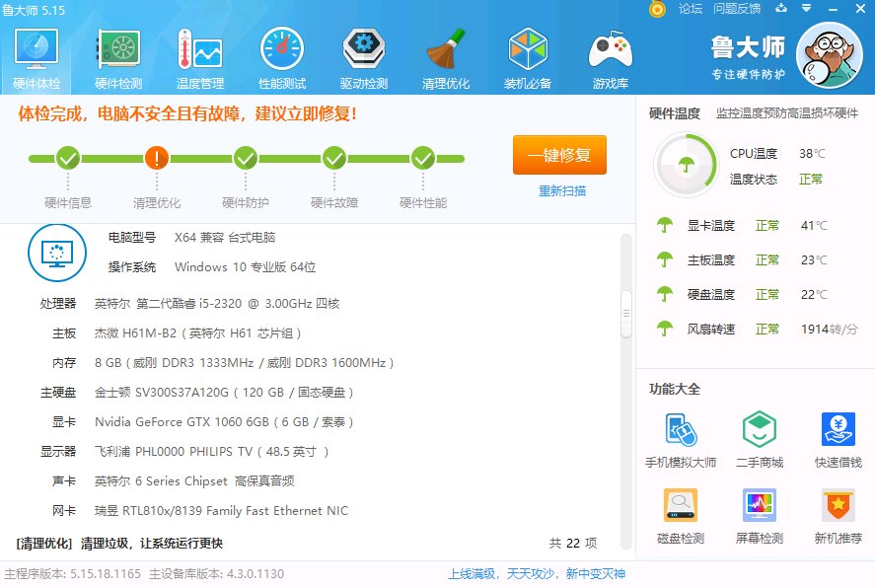
Task: Click the 重新扫描 rescan link
Action: point(562,190)
